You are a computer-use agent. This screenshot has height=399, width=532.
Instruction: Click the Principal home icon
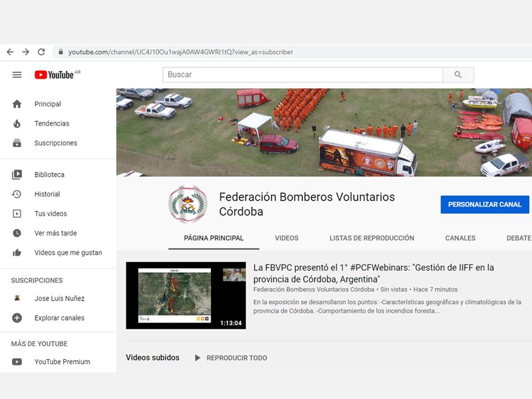[17, 104]
